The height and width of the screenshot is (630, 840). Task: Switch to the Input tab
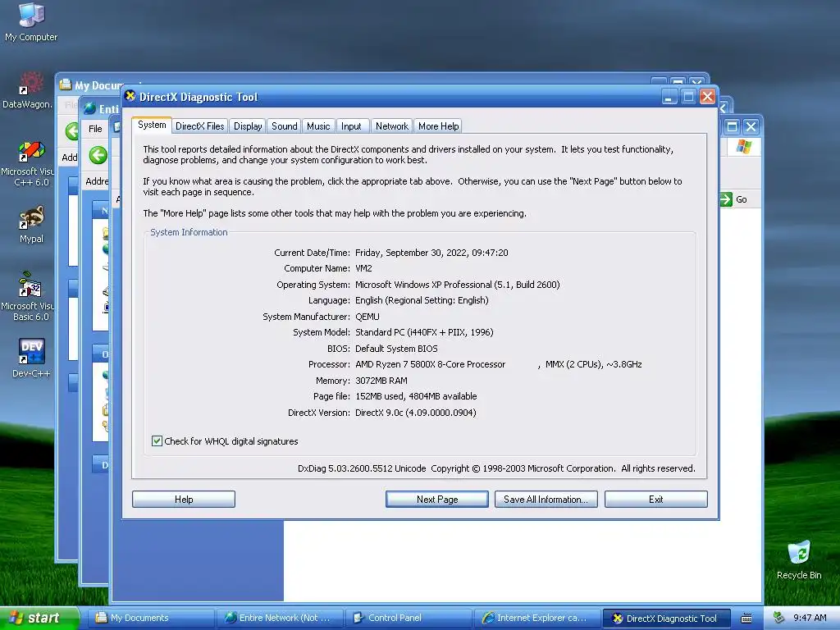point(351,126)
